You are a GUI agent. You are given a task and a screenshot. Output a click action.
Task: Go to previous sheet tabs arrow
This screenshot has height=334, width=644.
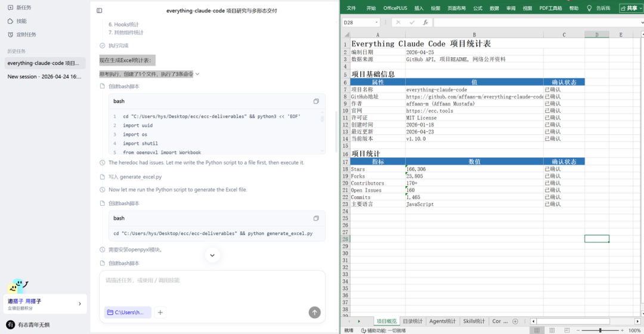pyautogui.click(x=349, y=321)
